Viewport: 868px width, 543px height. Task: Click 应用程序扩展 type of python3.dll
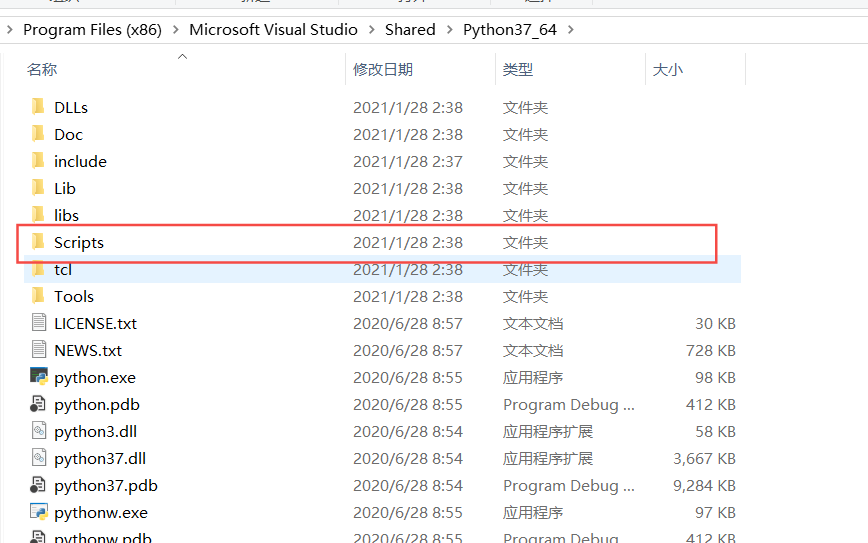(547, 432)
